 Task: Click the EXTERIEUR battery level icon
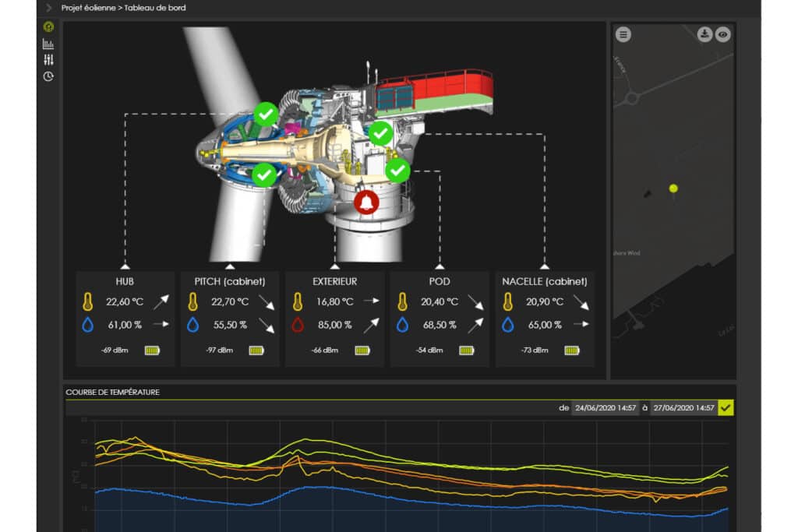[x=362, y=351]
